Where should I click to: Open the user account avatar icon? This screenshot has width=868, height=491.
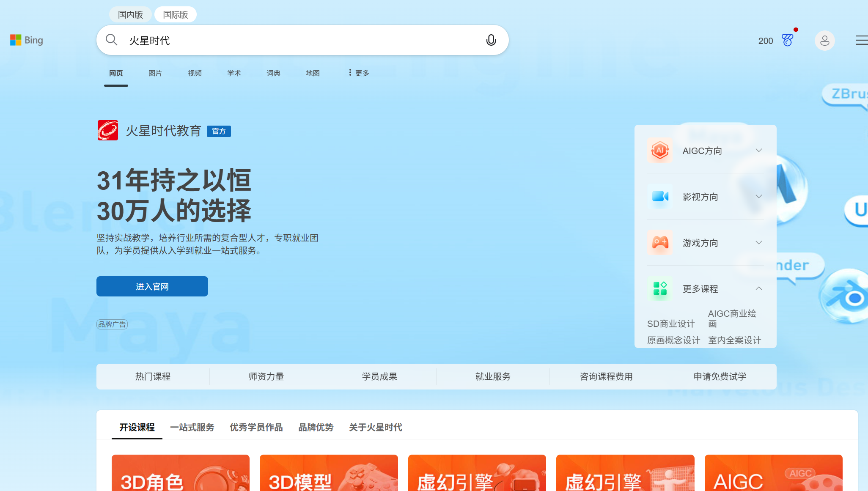[x=824, y=41]
